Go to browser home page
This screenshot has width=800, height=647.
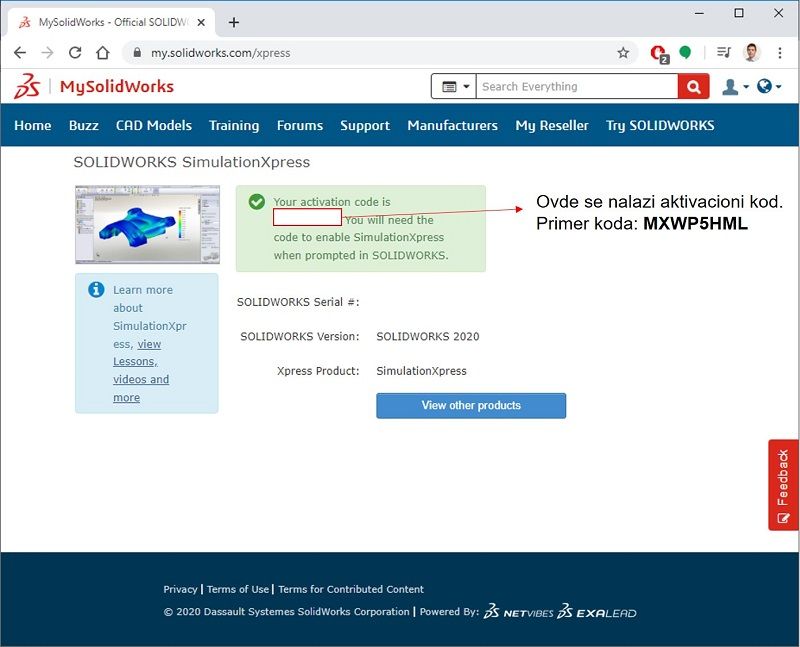coord(102,53)
